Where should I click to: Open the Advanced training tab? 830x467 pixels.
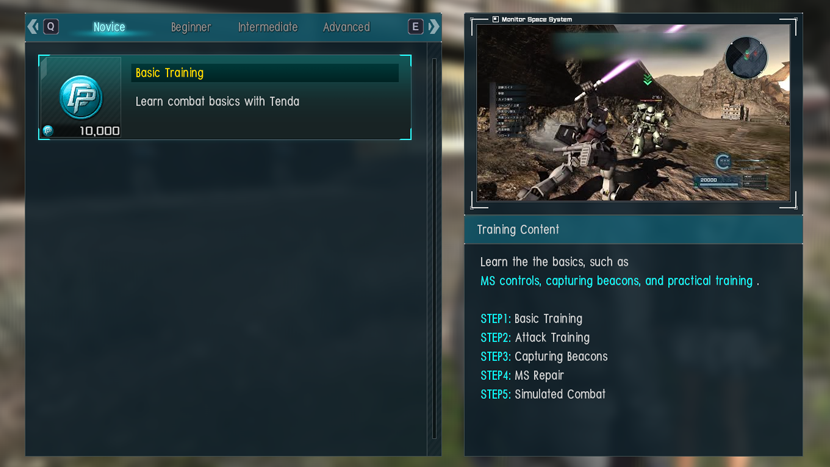(346, 27)
